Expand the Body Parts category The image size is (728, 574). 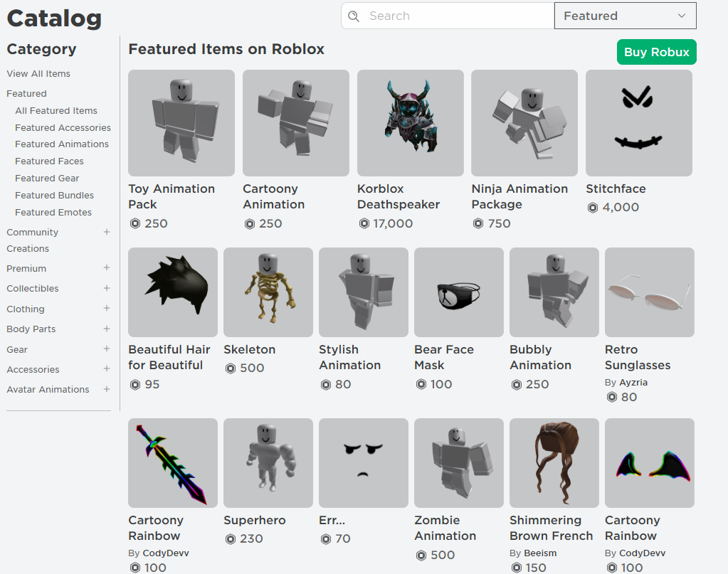tap(106, 329)
